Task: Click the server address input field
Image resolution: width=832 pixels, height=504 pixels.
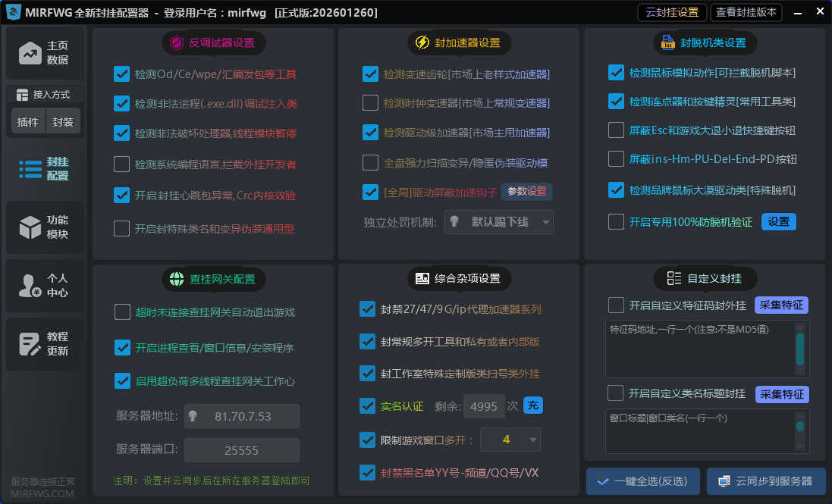Action: point(241,416)
